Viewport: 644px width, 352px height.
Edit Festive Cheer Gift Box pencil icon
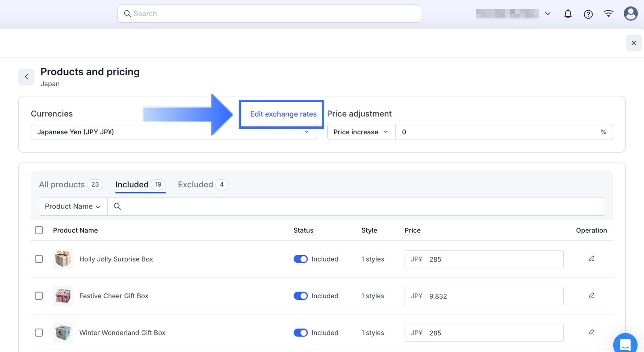click(x=591, y=295)
